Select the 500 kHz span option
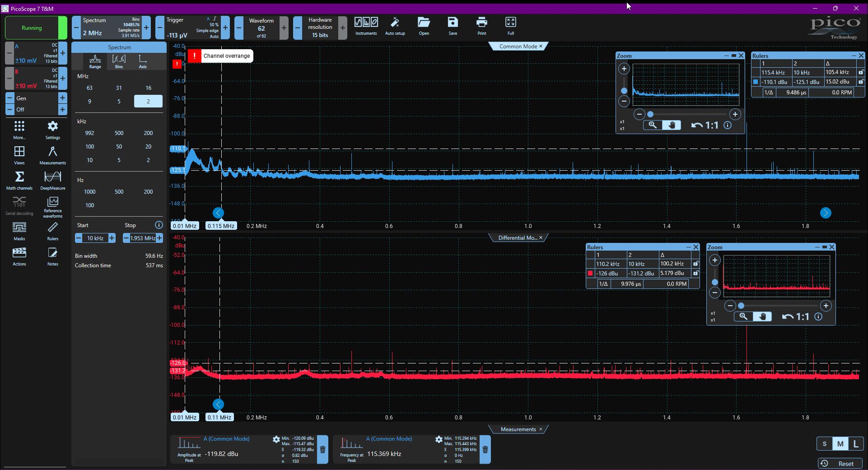Viewport: 868px width, 470px height. click(x=119, y=133)
